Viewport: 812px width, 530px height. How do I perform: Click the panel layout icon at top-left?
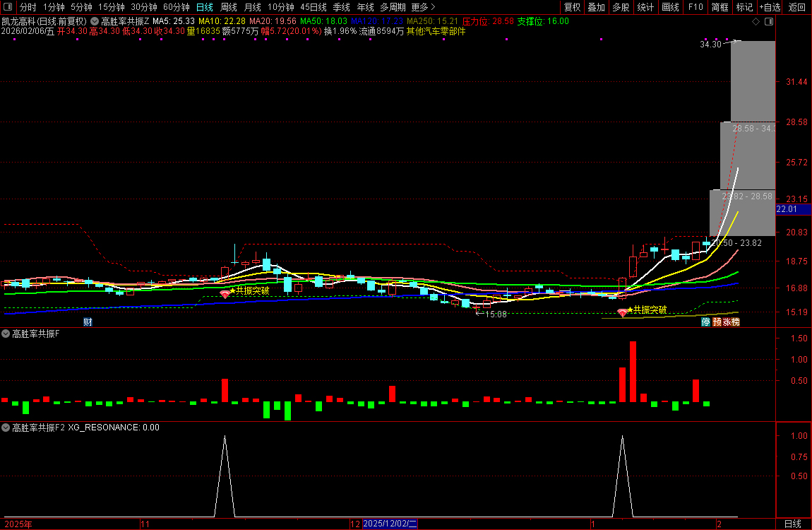point(7,7)
